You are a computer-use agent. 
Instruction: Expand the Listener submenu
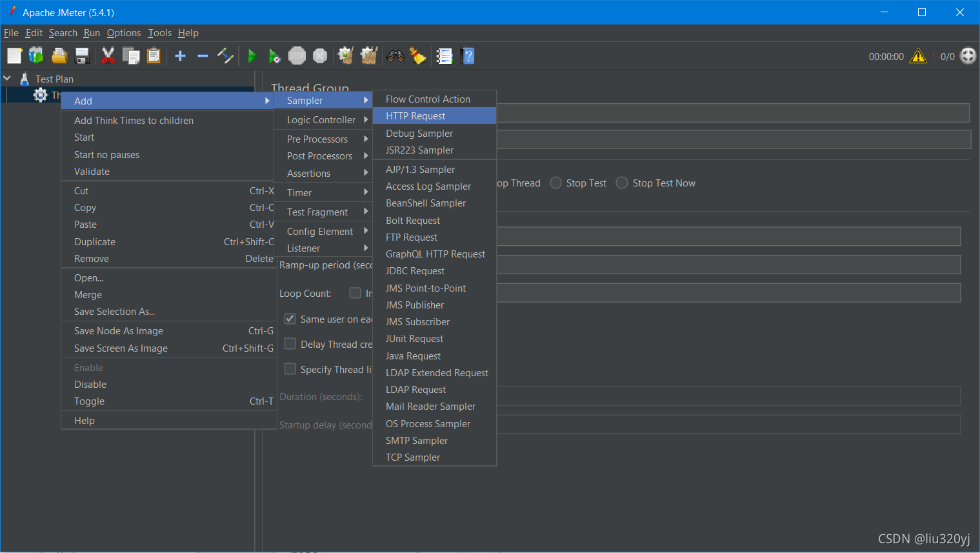(324, 248)
